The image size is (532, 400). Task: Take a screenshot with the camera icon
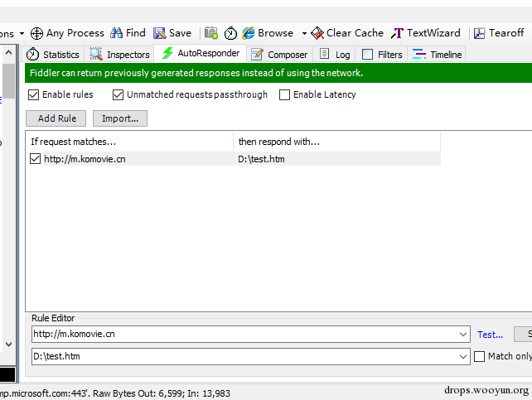211,33
